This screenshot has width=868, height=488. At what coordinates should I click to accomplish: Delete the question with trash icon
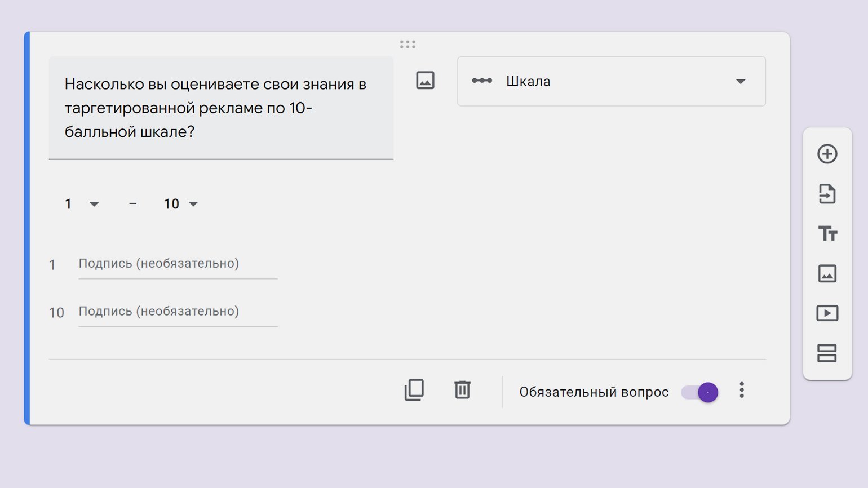462,390
